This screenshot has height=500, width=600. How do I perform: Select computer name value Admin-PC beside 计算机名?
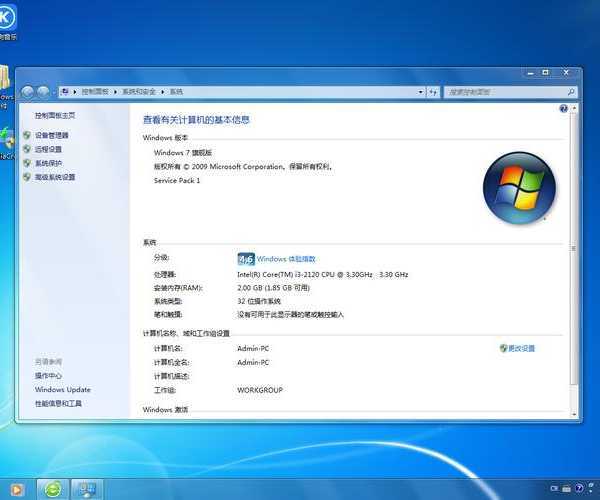(x=253, y=349)
